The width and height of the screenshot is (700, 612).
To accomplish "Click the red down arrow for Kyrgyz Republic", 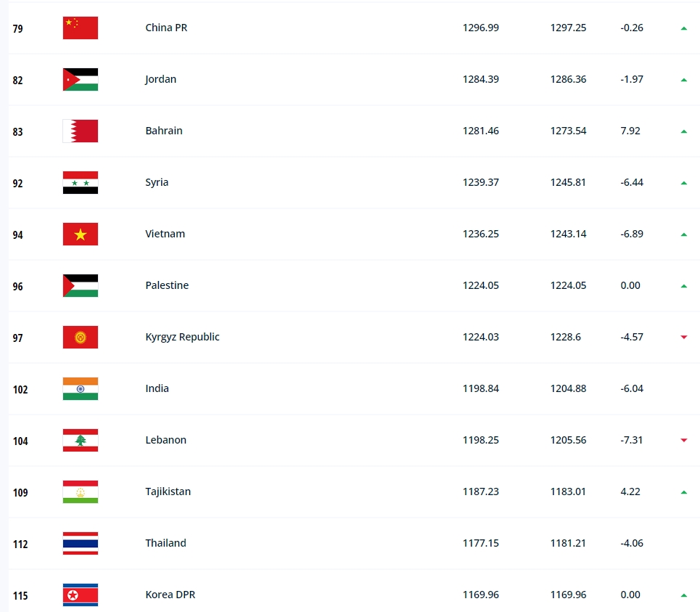I will pos(683,338).
